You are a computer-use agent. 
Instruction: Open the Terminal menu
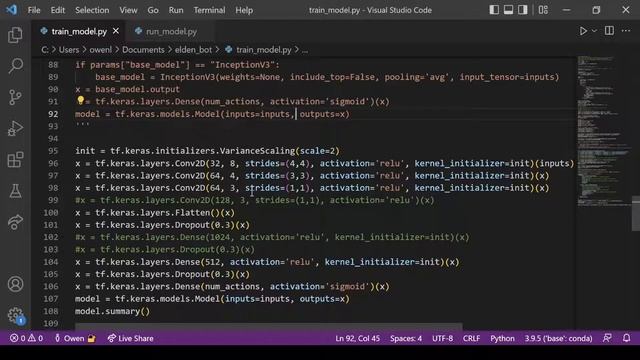pos(209,10)
